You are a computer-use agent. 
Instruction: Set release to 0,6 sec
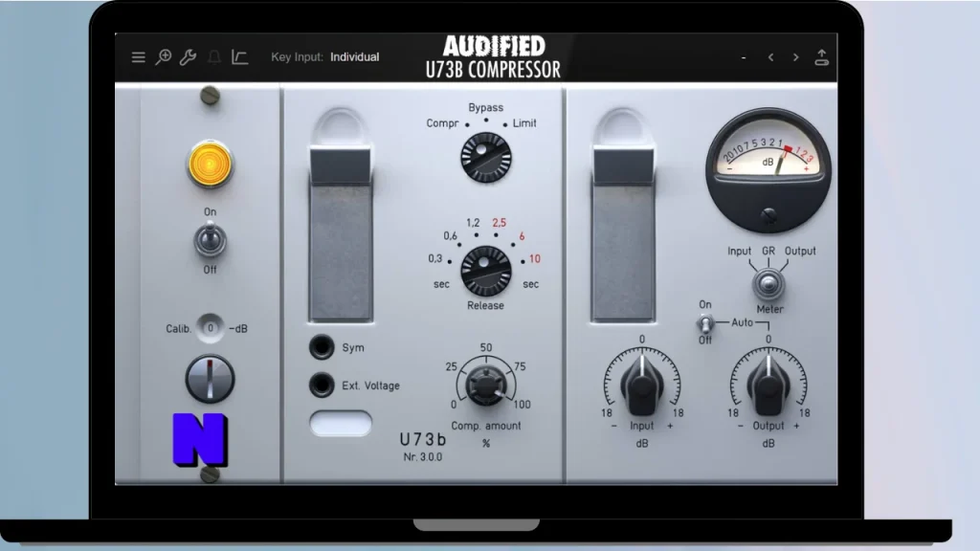450,236
